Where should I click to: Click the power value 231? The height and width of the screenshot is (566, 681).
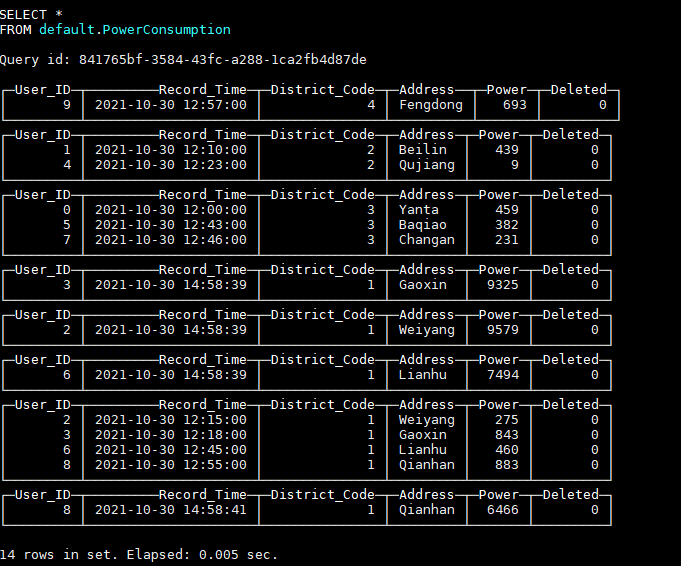tap(507, 240)
